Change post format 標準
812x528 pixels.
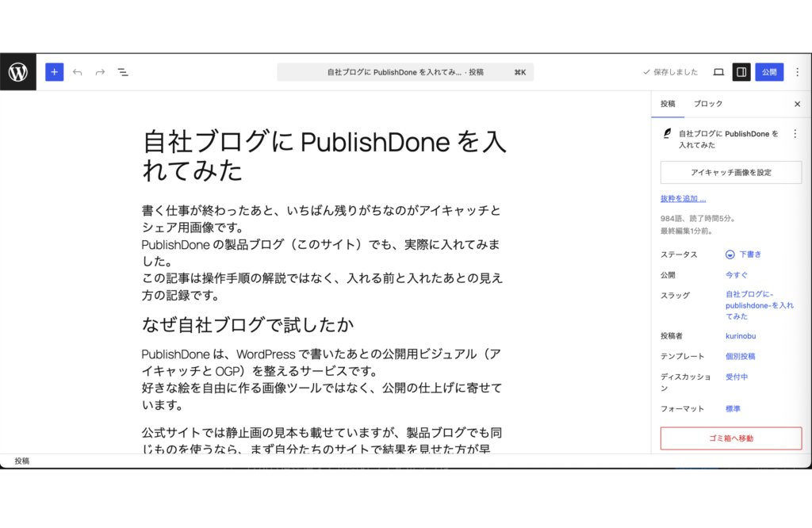tap(733, 409)
